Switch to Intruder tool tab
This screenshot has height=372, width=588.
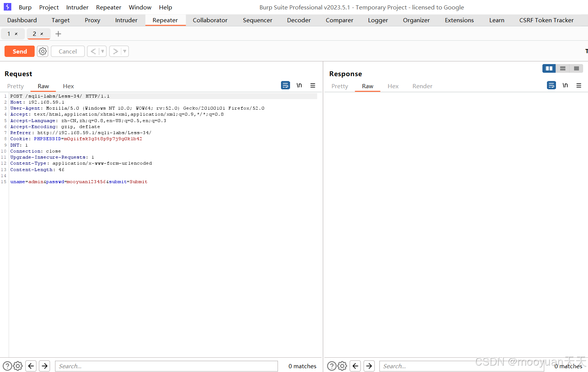(x=126, y=20)
